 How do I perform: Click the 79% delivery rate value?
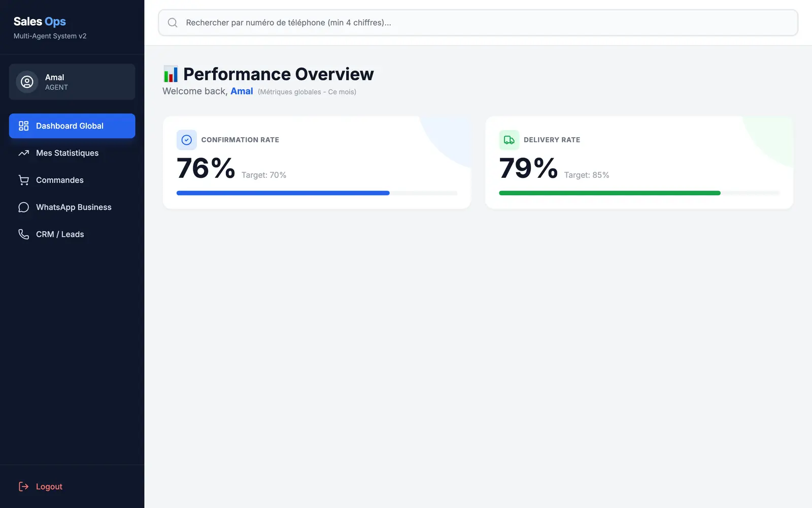tap(528, 168)
